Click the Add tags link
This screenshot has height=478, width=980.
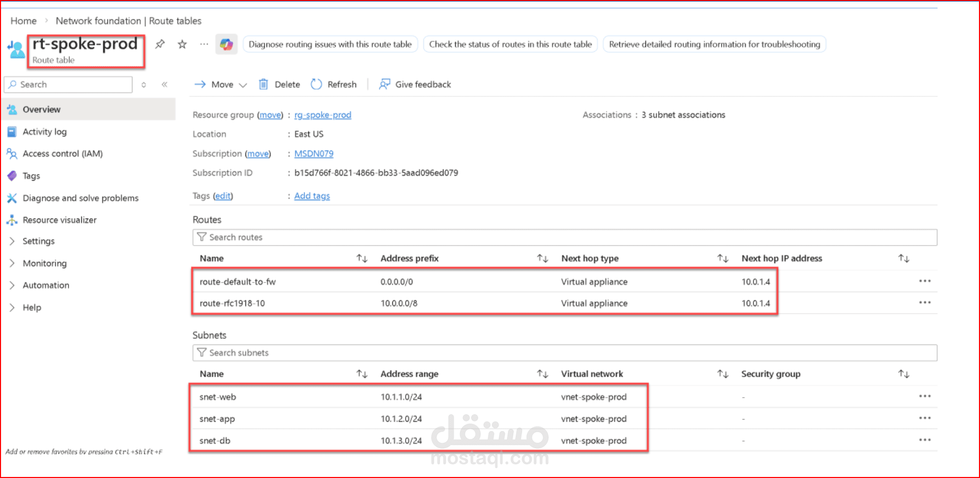click(312, 195)
